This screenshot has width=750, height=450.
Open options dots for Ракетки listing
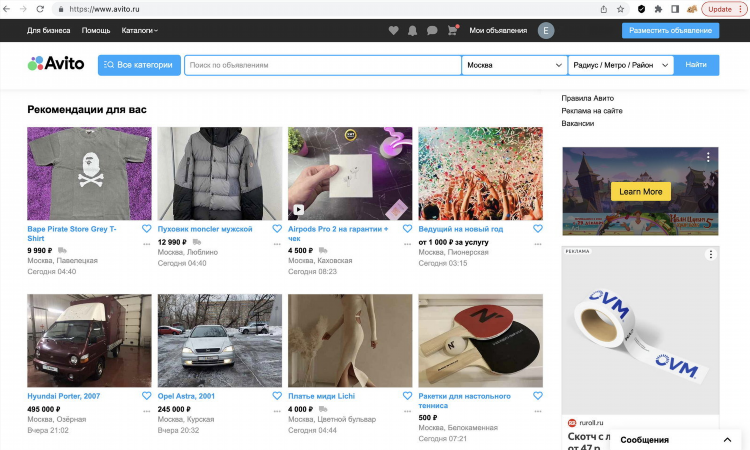point(538,411)
